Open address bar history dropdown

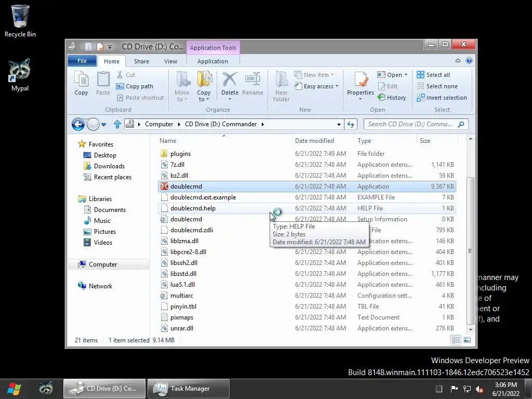click(339, 125)
